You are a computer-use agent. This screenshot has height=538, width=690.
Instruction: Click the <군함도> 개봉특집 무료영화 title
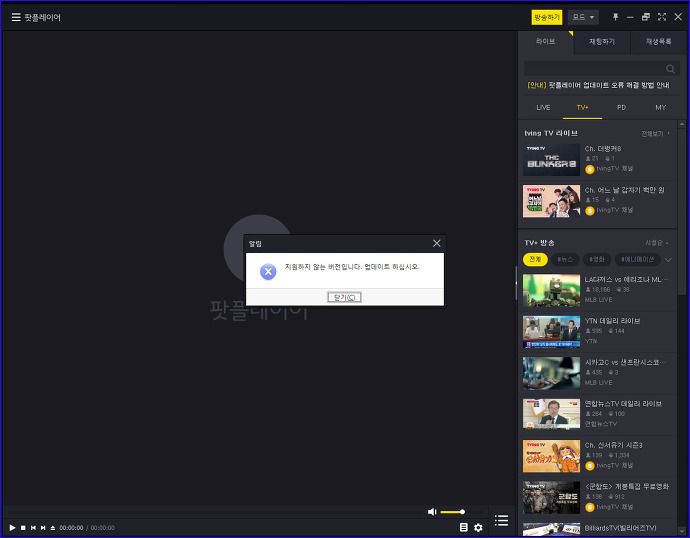tap(627, 487)
